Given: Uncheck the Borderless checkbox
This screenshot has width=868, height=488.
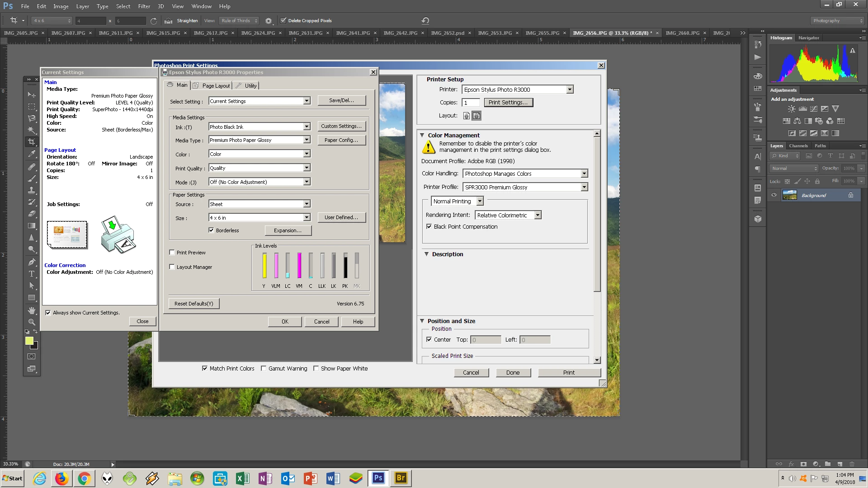Looking at the screenshot, I should tap(211, 230).
